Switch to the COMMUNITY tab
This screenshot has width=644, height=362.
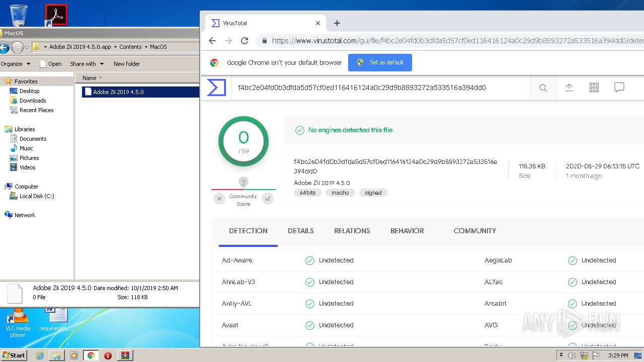(475, 231)
